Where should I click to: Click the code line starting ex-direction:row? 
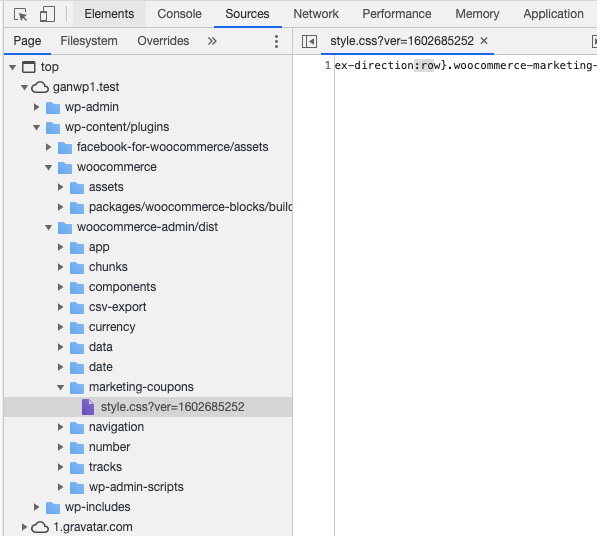coord(465,65)
